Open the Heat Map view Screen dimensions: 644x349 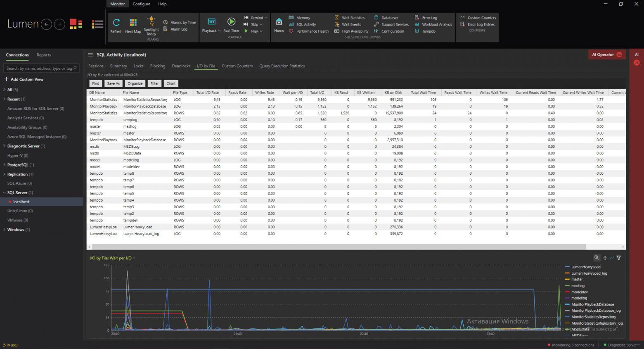133,26
